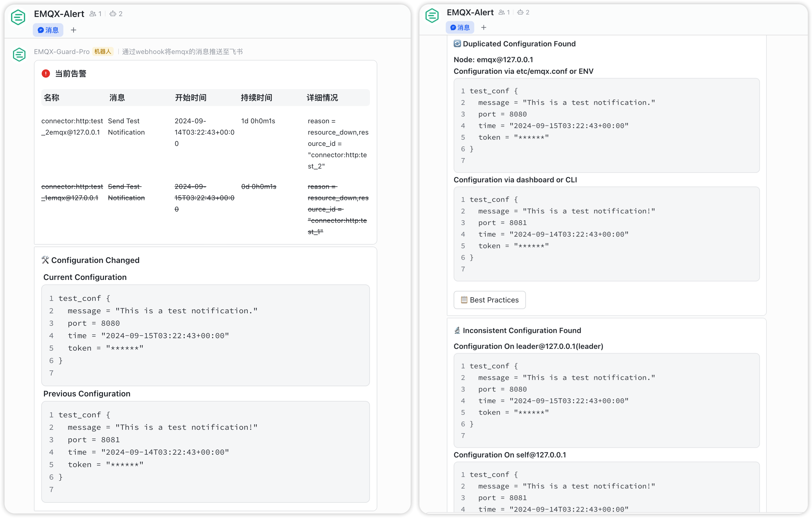The width and height of the screenshot is (812, 518).
Task: Open the Best Practices button
Action: pyautogui.click(x=490, y=300)
